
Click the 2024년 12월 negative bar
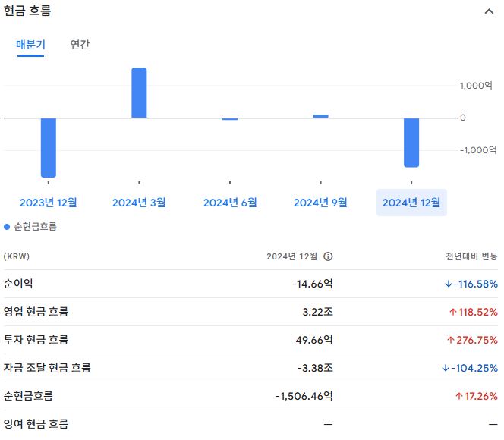click(411, 143)
